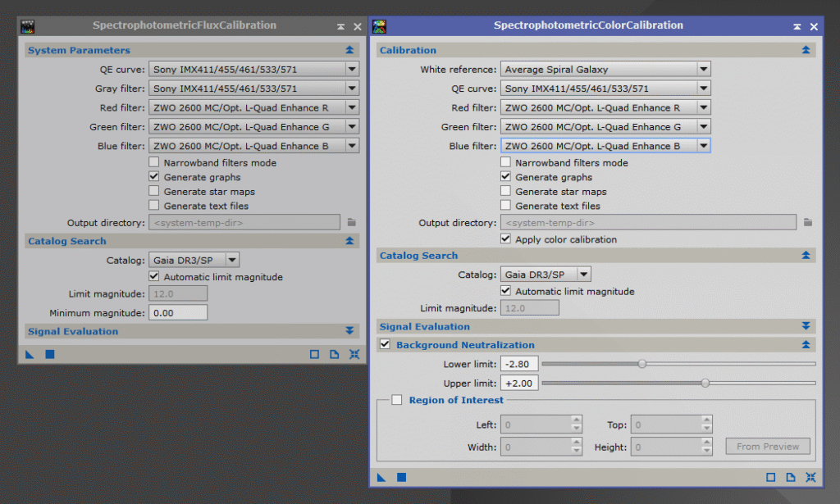
Task: Toggle Automatic limit magnitude in ColorCalibration
Action: (x=505, y=291)
